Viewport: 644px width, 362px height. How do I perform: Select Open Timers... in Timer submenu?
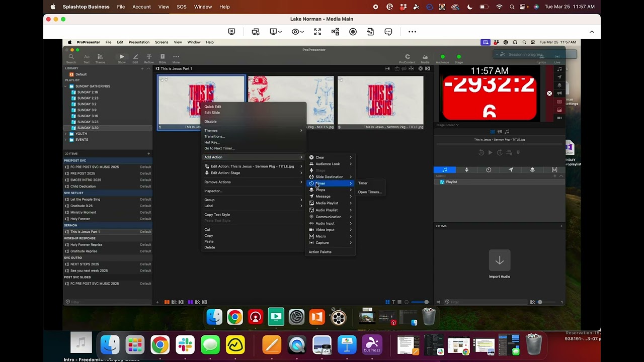click(370, 192)
